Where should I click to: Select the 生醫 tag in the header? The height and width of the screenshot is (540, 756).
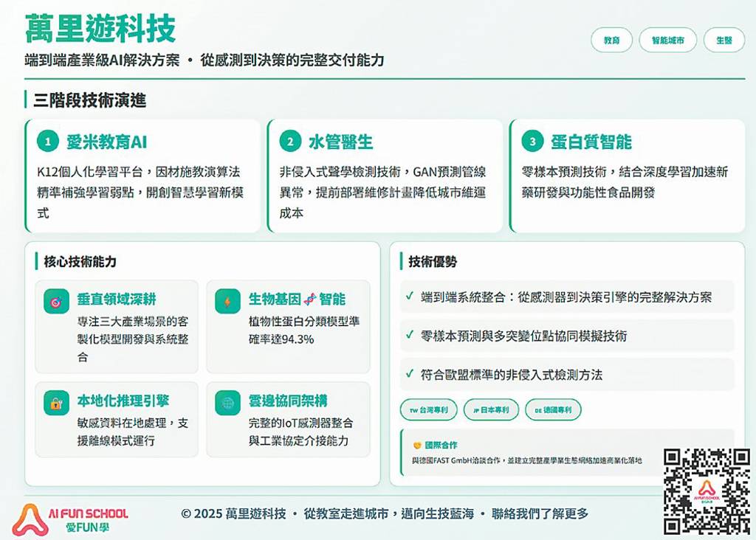point(724,41)
